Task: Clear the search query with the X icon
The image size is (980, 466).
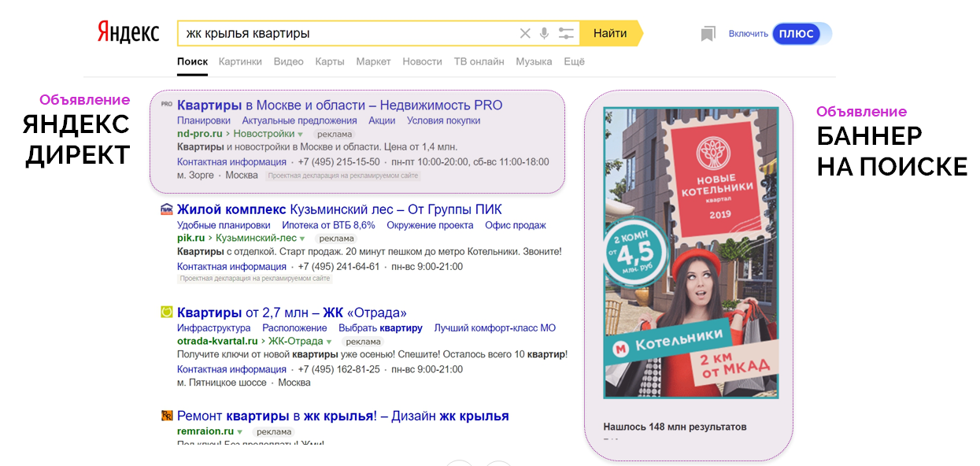Action: 525,33
